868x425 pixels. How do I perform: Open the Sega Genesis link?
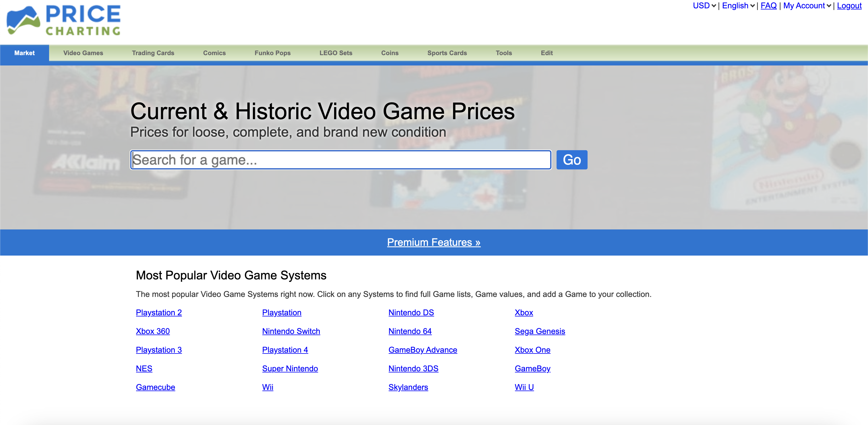click(540, 331)
